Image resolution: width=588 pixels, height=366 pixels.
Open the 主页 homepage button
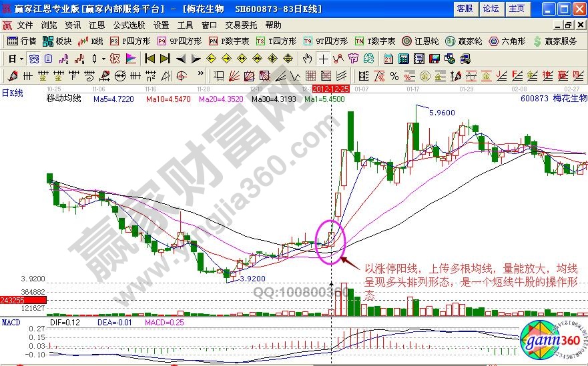coord(517,9)
